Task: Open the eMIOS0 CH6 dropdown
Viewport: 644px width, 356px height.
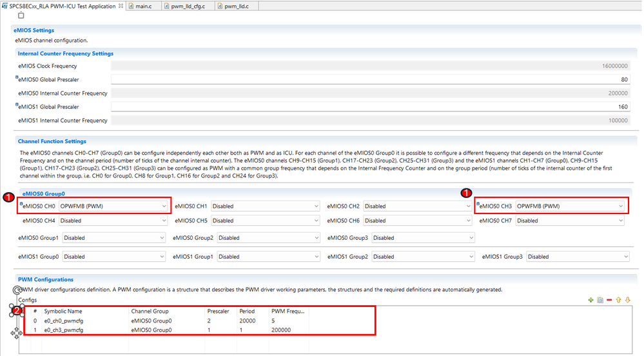Action: (418, 221)
